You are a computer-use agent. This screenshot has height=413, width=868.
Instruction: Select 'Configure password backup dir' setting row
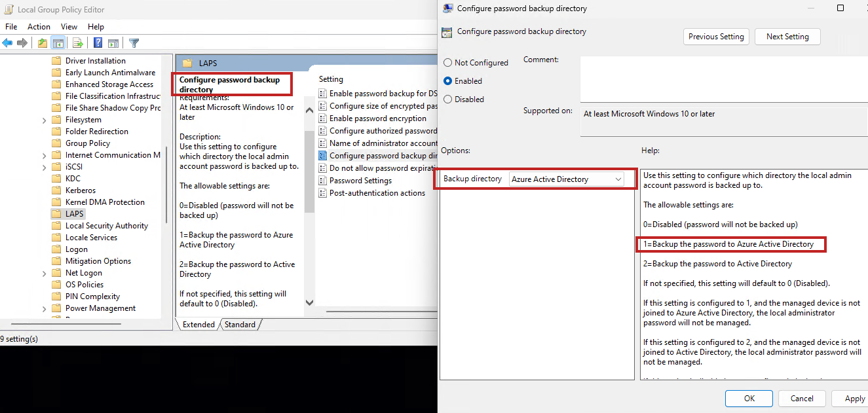tap(378, 156)
